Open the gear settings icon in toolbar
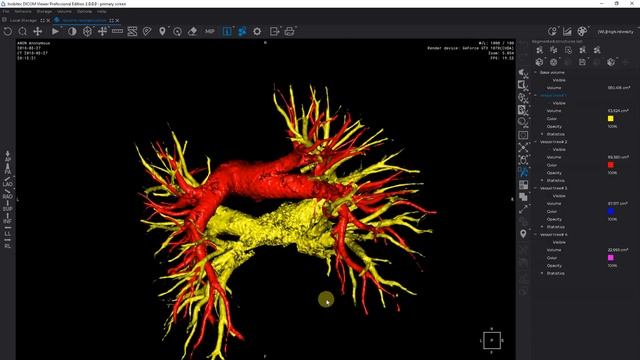 (x=257, y=31)
